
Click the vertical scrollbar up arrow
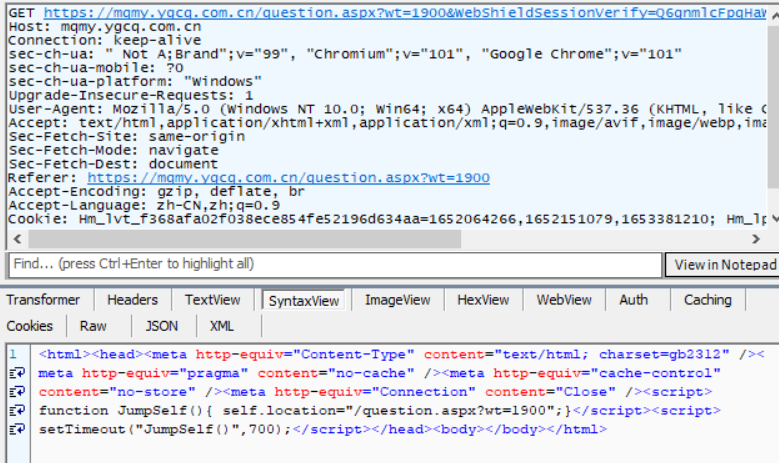(774, 15)
